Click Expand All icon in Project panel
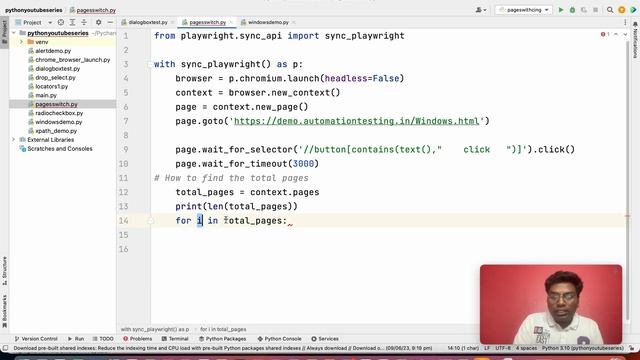The height and width of the screenshot is (360, 640). (x=72, y=22)
